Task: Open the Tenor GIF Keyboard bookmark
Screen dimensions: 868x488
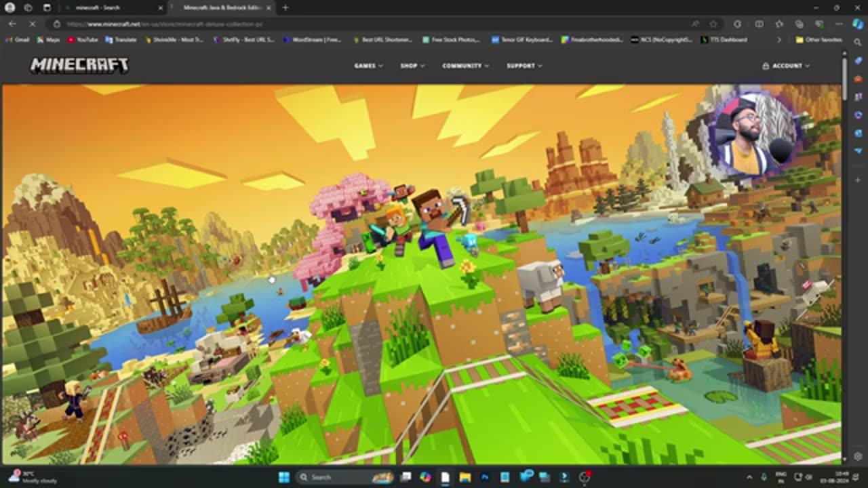Action: pos(522,40)
